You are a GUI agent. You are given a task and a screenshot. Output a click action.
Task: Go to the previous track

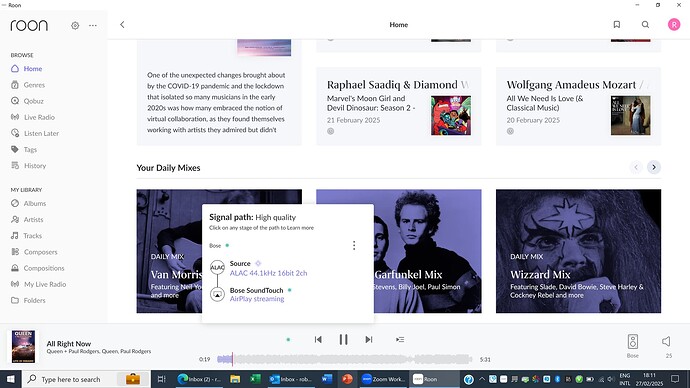[x=318, y=339]
